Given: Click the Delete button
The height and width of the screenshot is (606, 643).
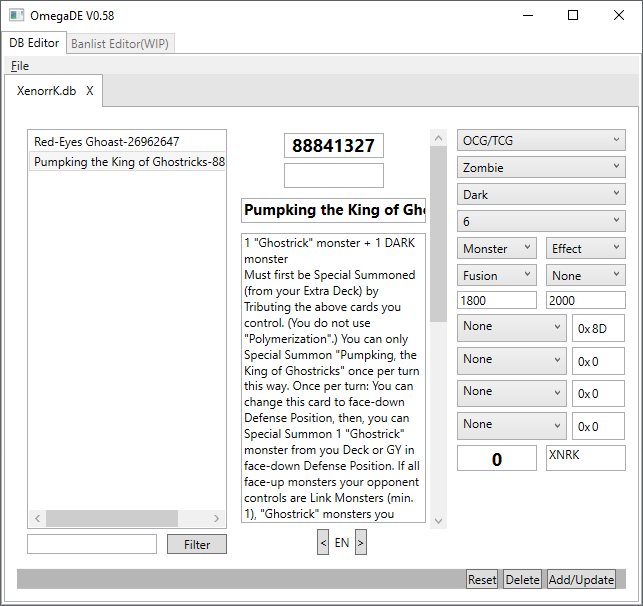Looking at the screenshot, I should tap(522, 580).
